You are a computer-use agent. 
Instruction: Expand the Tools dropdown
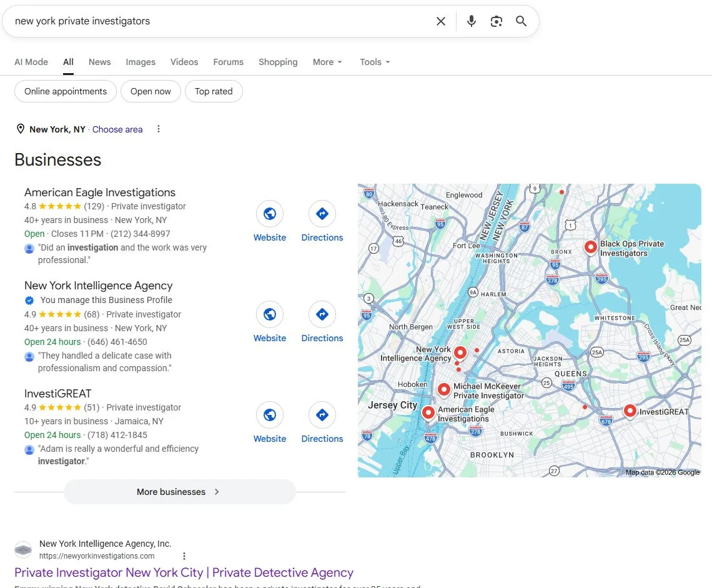point(375,62)
